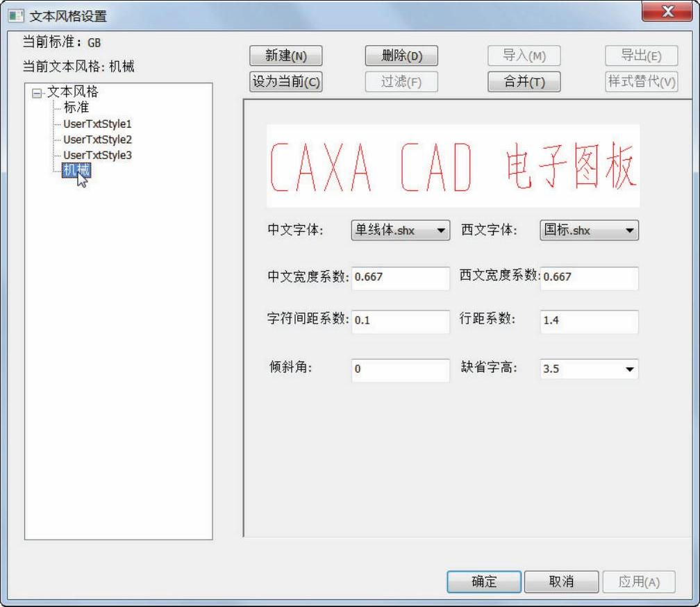Viewport: 700px width, 607px height.
Task: Set style as current with 设为当前(C)
Action: click(285, 82)
